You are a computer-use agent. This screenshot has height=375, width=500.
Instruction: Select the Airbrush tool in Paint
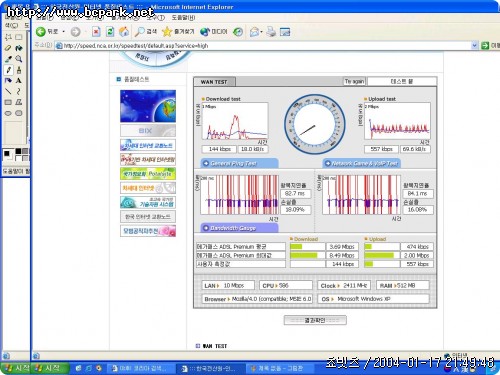coord(8,80)
